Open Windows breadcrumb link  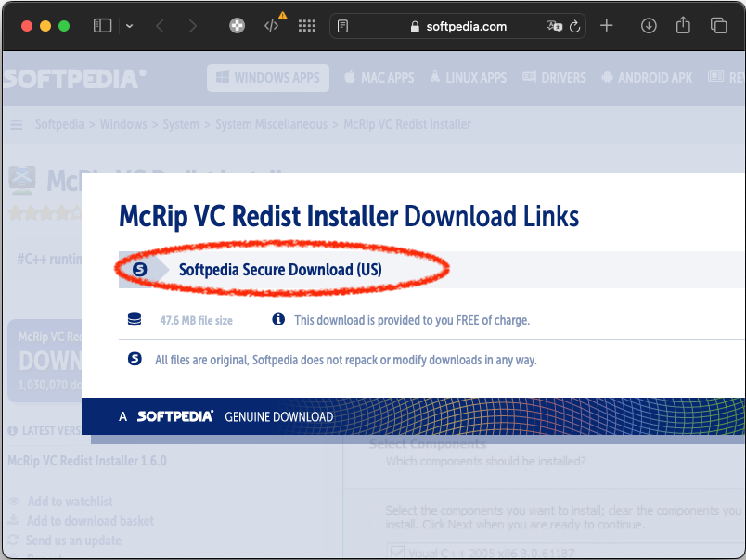pyautogui.click(x=123, y=124)
